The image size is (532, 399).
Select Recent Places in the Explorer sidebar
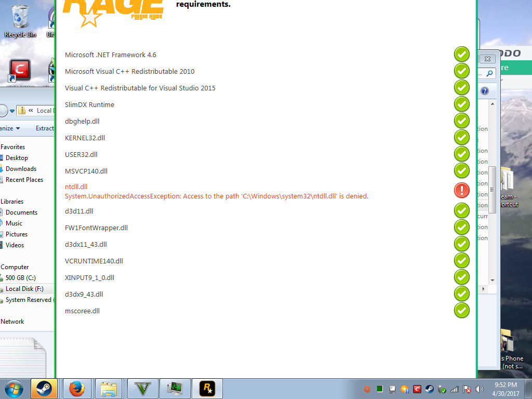tap(24, 179)
